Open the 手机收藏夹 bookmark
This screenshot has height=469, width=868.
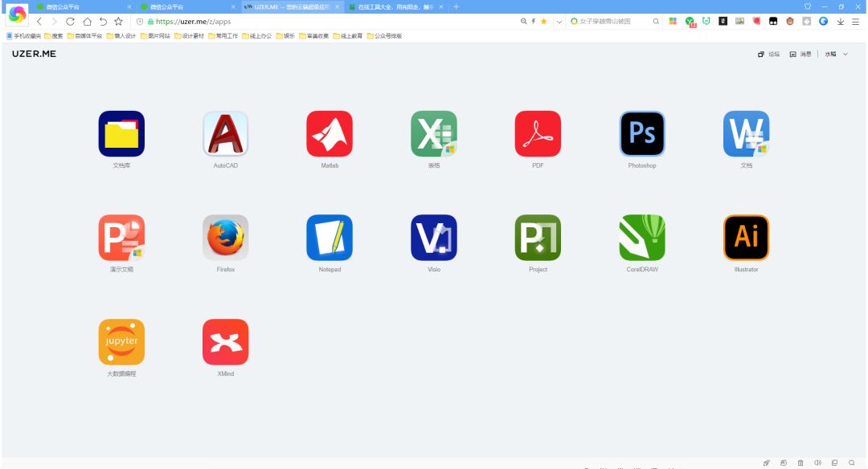click(x=24, y=36)
